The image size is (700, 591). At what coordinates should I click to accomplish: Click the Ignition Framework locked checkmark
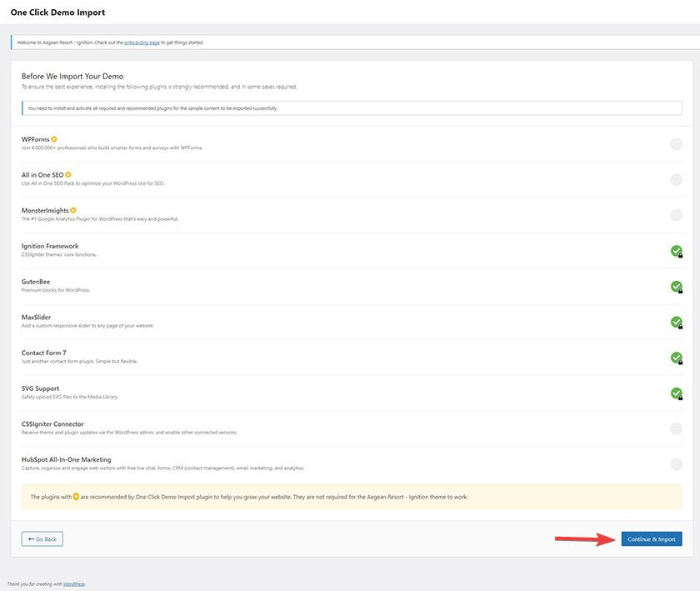pyautogui.click(x=677, y=251)
